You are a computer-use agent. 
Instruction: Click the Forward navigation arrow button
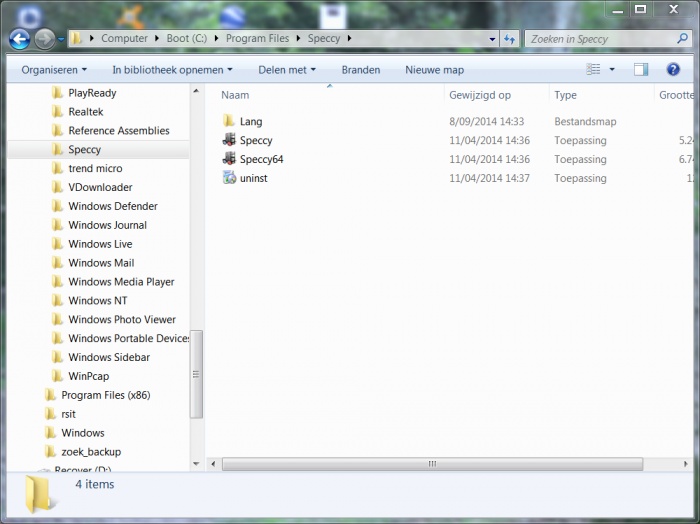(x=45, y=39)
